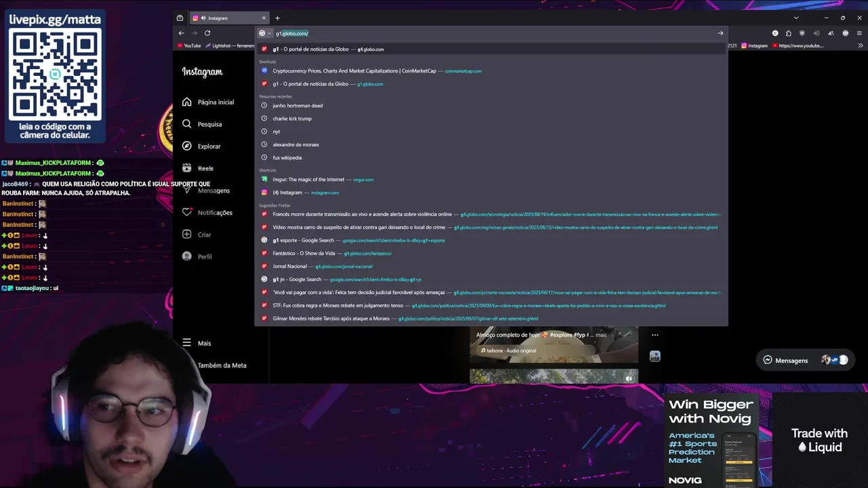Reload the page with the refresh icon
The width and height of the screenshot is (868, 488).
[208, 33]
